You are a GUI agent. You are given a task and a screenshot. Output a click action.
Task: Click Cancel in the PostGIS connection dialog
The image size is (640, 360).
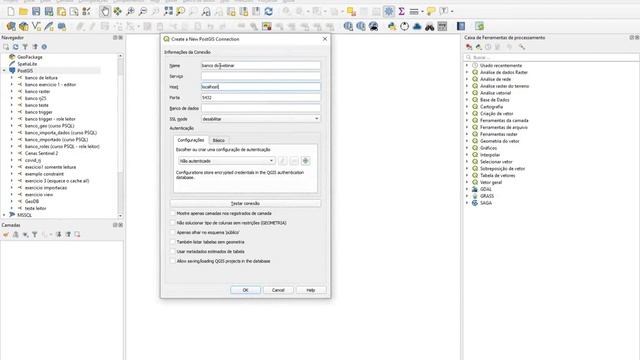pos(278,290)
